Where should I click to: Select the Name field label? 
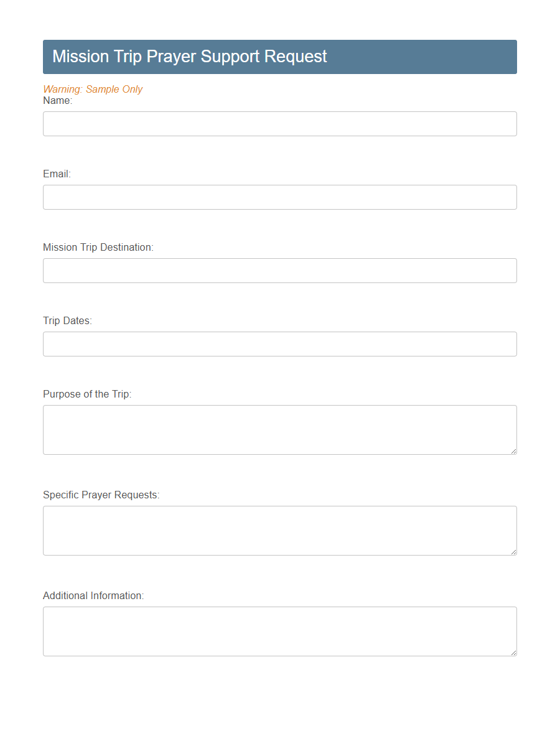click(58, 100)
